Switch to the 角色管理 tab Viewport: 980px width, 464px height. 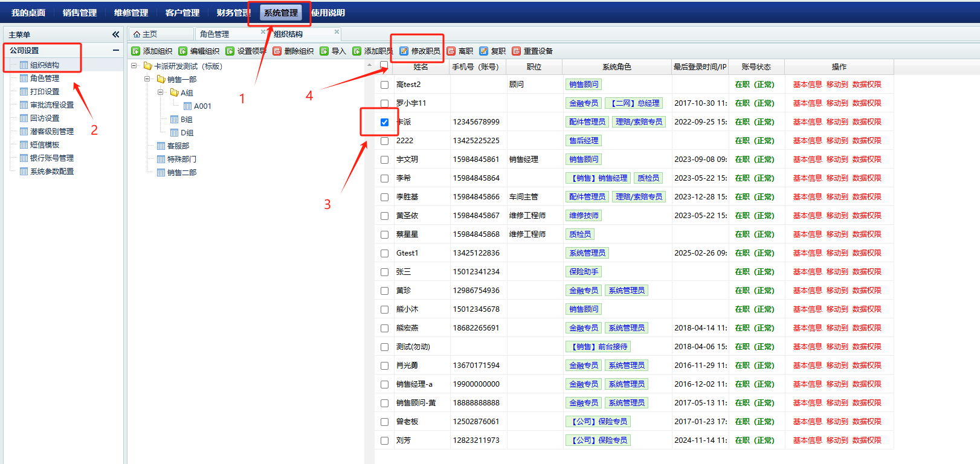[x=214, y=34]
